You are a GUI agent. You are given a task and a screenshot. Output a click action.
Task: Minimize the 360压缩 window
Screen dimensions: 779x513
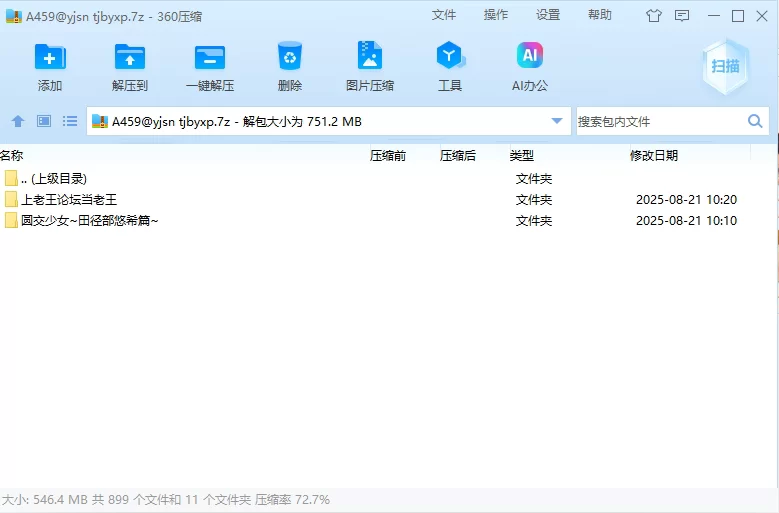[714, 16]
